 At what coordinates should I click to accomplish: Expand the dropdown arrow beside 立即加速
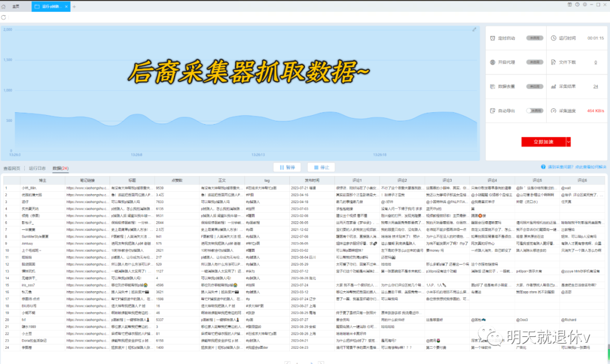[569, 142]
